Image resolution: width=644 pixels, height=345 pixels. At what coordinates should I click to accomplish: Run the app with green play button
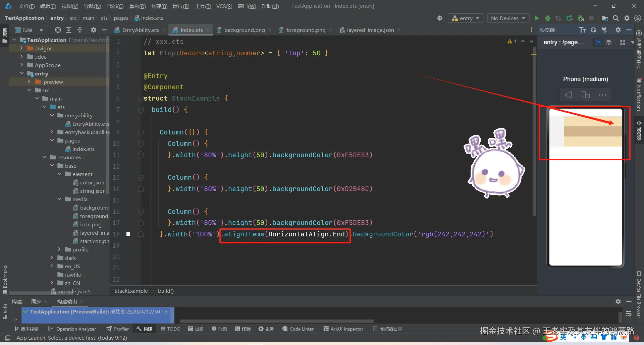click(x=537, y=18)
